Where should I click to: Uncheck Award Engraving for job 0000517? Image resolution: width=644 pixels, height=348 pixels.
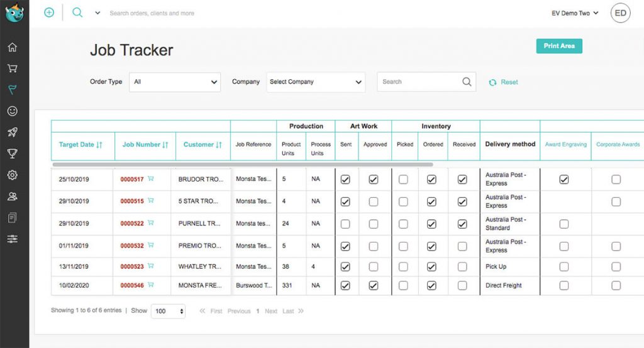(x=564, y=180)
